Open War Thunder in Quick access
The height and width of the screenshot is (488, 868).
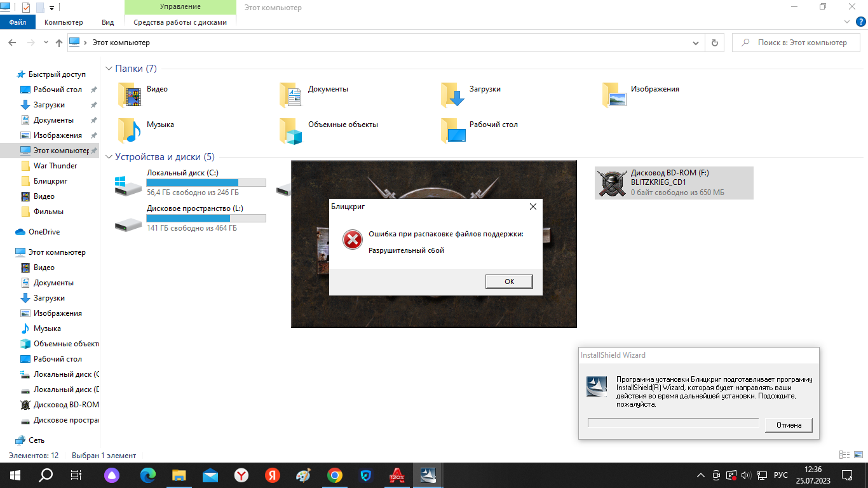[55, 166]
